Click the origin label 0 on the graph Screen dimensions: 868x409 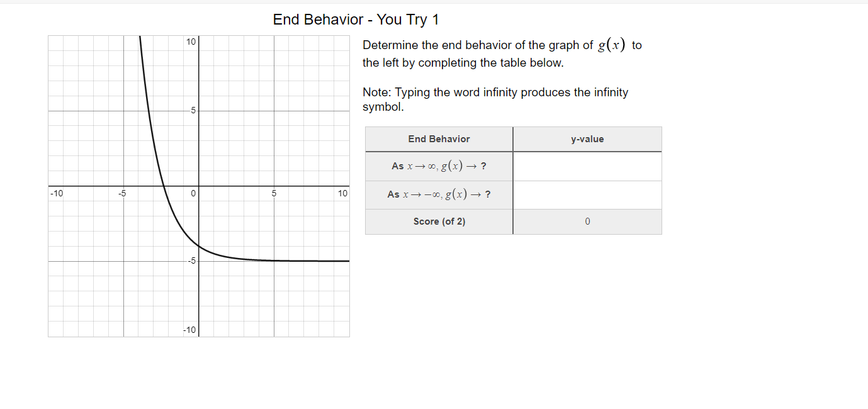193,194
